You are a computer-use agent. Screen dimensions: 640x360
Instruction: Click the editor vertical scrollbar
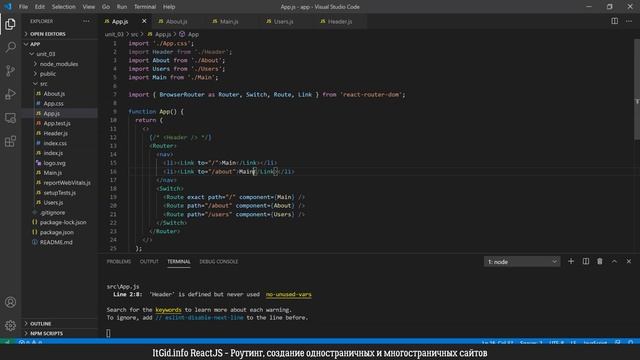coord(637,89)
